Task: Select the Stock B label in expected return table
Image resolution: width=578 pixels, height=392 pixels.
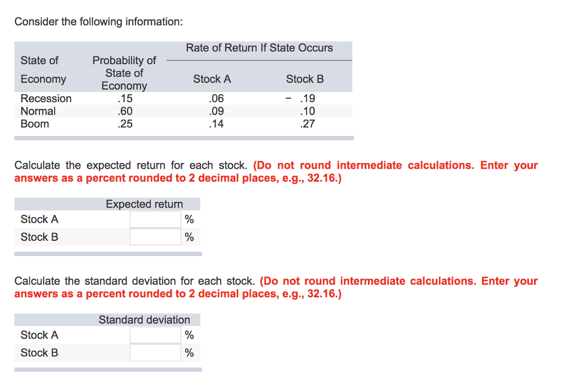Action: (x=40, y=237)
